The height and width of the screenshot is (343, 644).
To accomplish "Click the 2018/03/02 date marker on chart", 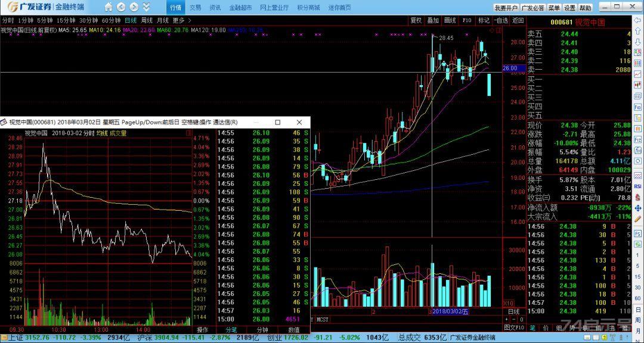I will [x=451, y=311].
